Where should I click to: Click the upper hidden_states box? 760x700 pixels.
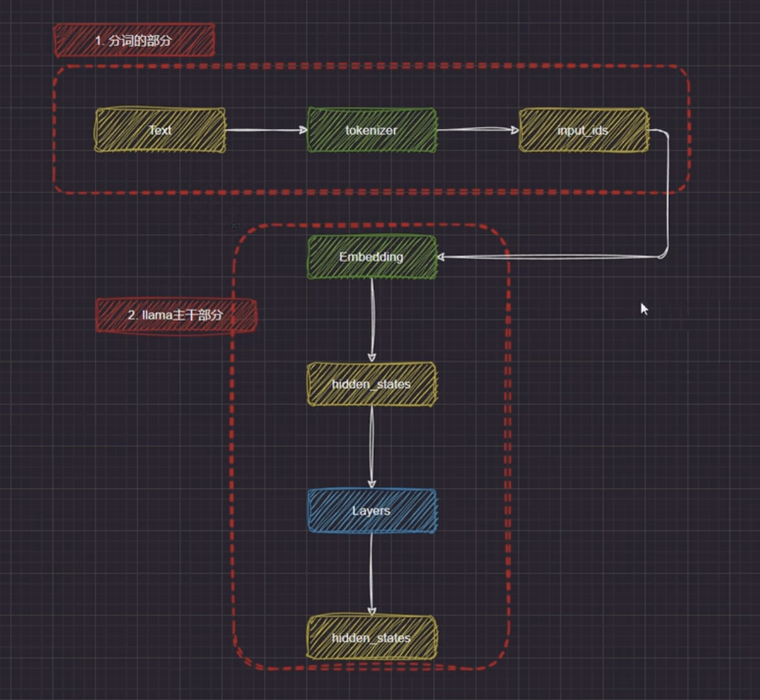(x=372, y=384)
